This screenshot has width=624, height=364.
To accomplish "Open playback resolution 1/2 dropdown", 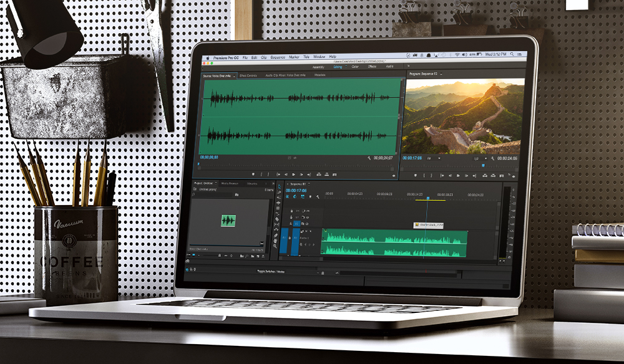I will click(480, 158).
